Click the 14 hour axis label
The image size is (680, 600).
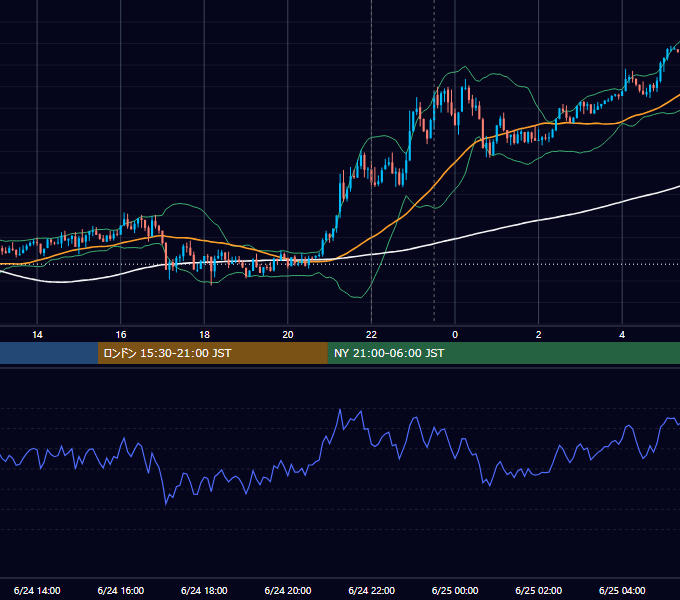(x=37, y=335)
